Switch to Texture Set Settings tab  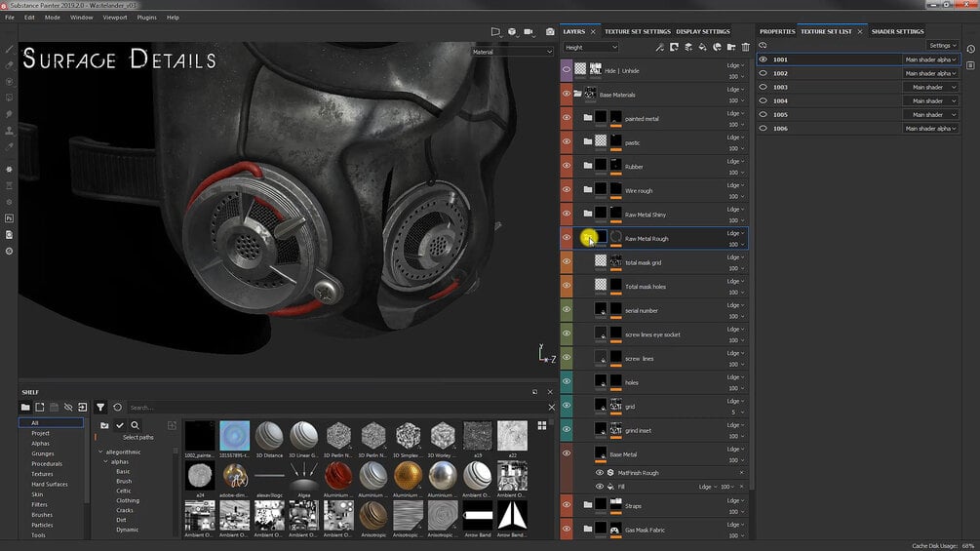[638, 31]
